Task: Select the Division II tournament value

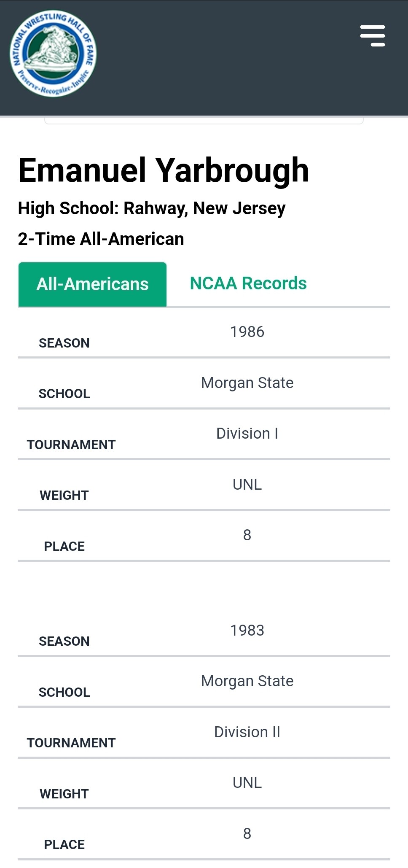Action: coord(247,732)
